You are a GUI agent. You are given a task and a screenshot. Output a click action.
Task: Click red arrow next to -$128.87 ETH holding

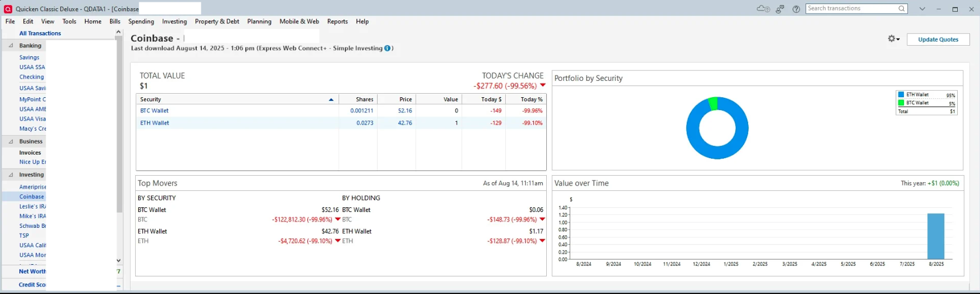542,241
